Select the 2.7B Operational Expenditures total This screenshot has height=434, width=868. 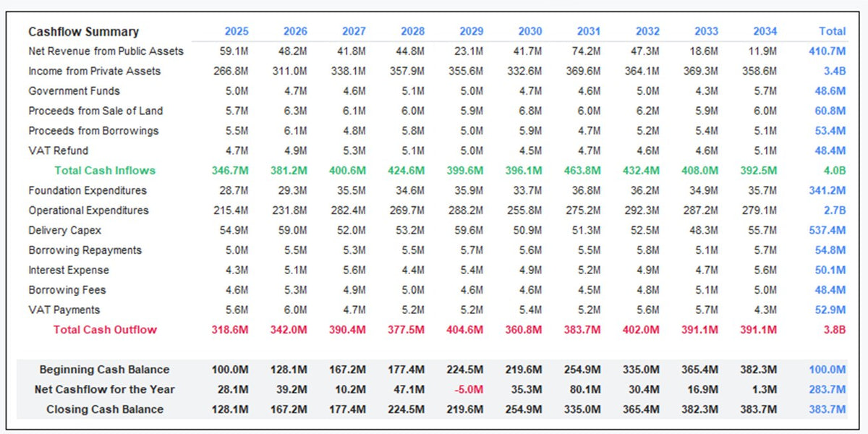(x=833, y=210)
